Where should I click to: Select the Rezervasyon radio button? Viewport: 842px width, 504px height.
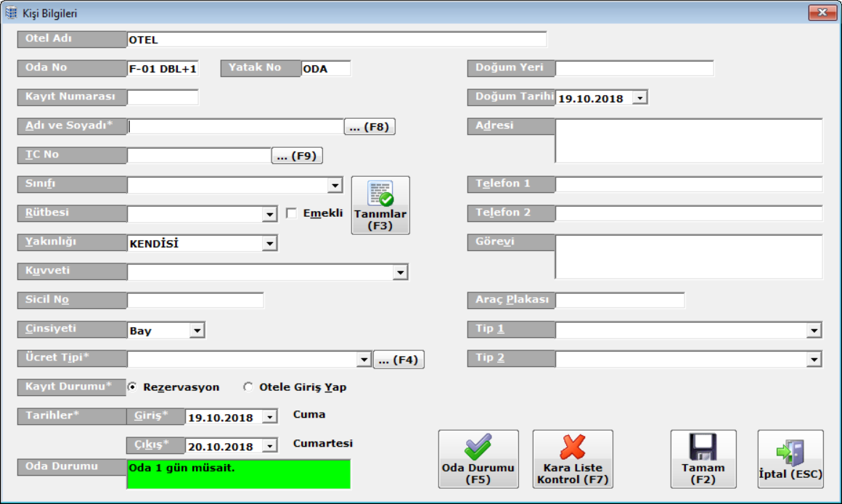tap(132, 387)
